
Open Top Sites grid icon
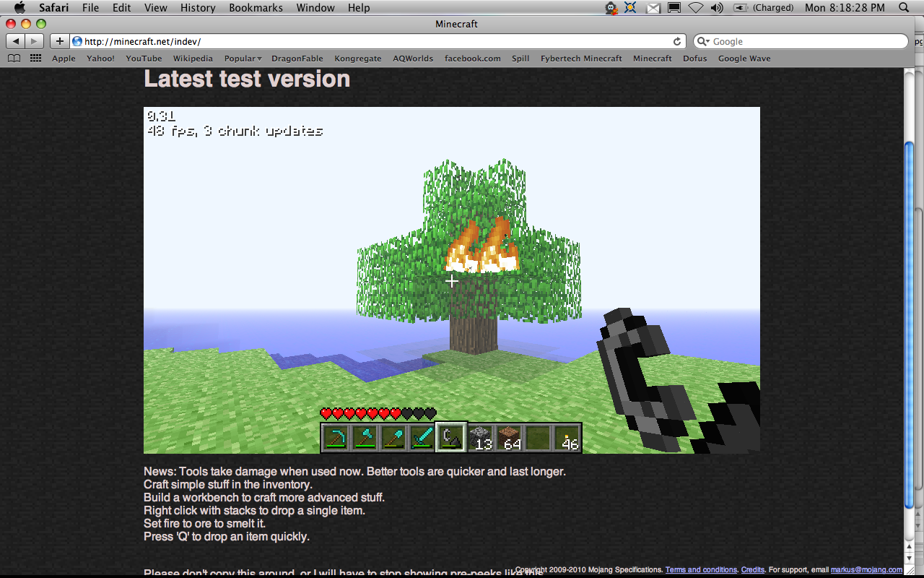[35, 59]
